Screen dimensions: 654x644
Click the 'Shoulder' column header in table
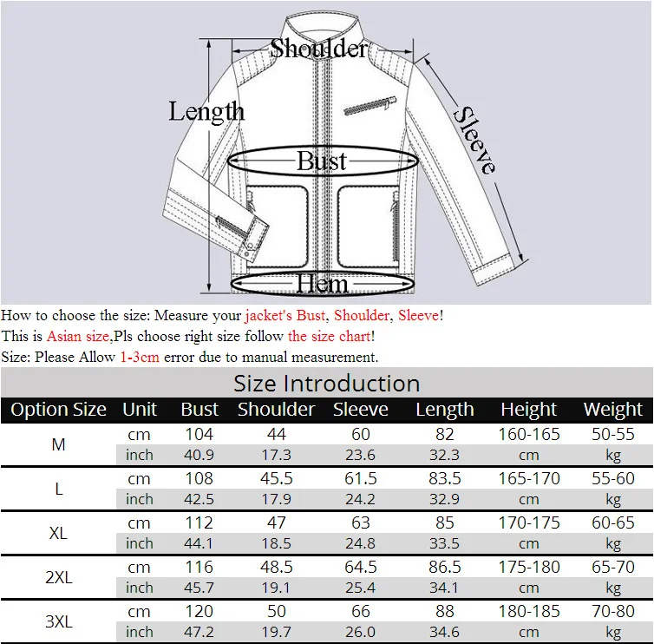[276, 410]
